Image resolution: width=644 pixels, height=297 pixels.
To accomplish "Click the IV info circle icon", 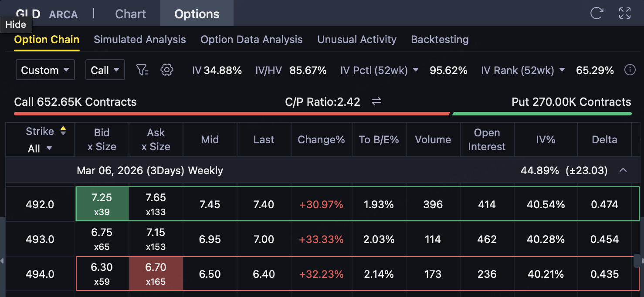I will click(630, 70).
